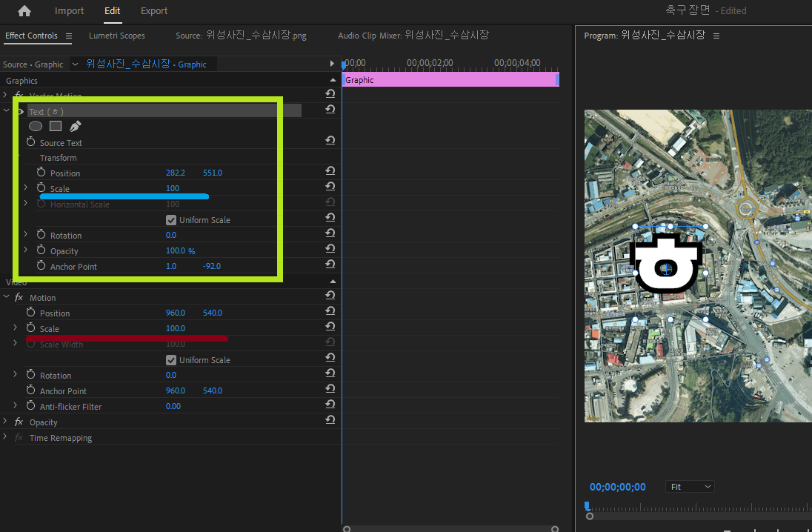Click the Program timecode 00;00;00;00
Screen dimensions: 812x532
tap(617, 487)
